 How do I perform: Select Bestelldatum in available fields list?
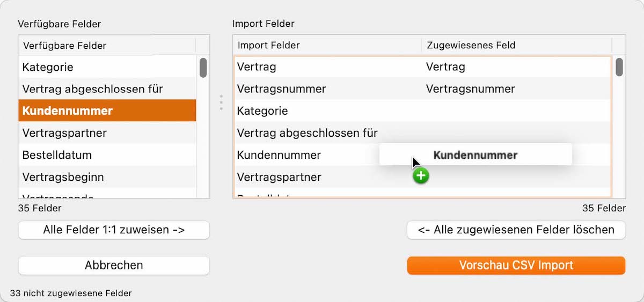tap(107, 155)
